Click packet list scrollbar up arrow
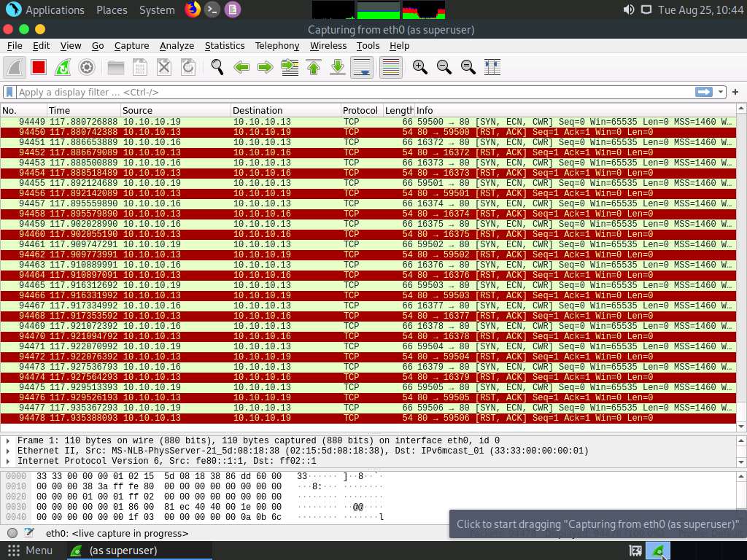Screen dimensions: 747x560 [x=741, y=109]
